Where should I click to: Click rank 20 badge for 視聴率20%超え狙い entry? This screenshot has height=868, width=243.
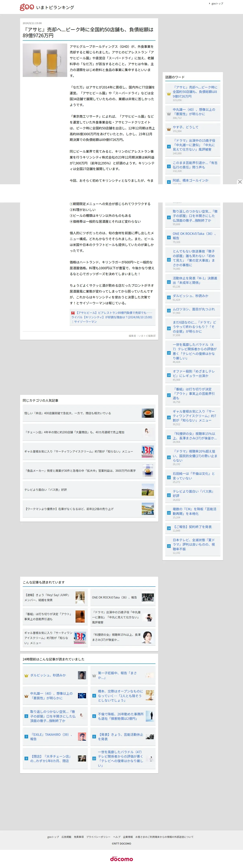click(169, 457)
